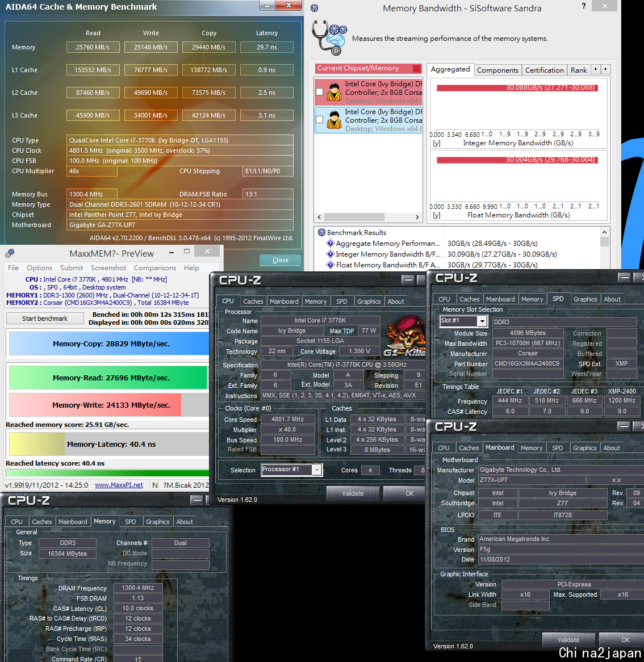Open MaxxMEM Submit menu

click(72, 267)
